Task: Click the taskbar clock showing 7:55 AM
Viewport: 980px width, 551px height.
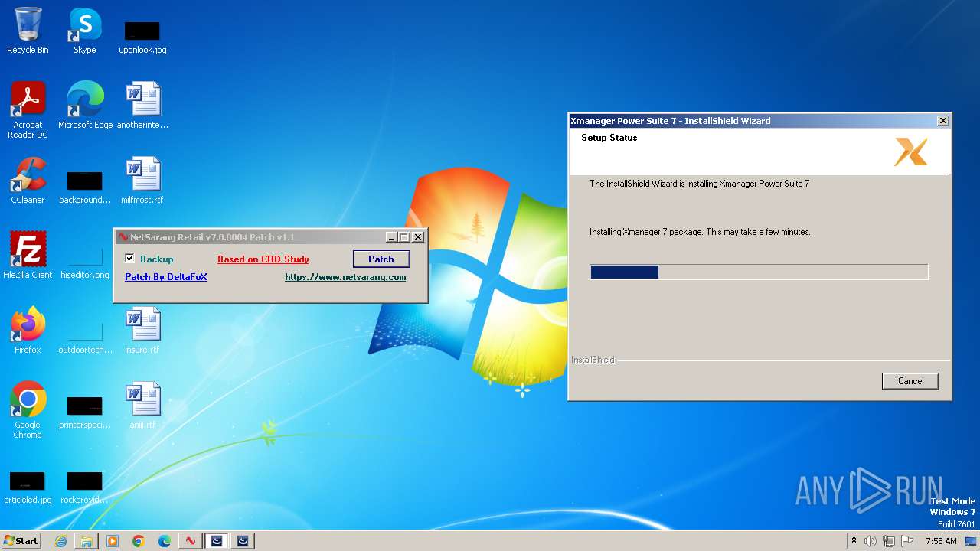Action: point(941,541)
